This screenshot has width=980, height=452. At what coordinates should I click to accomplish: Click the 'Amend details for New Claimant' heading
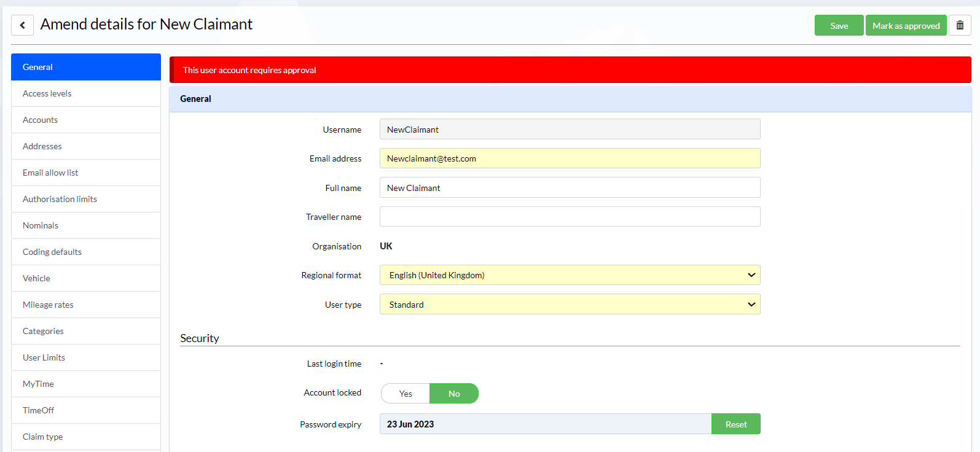point(146,24)
